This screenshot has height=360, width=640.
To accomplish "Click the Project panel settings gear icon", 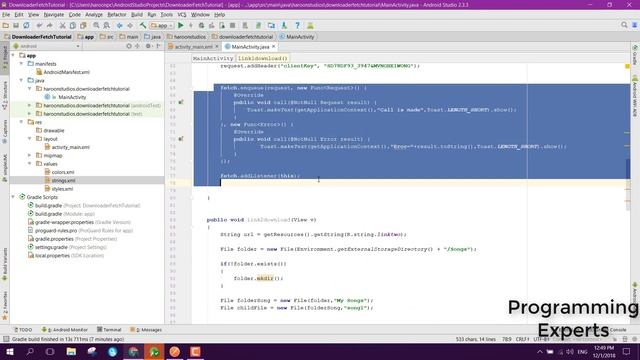I will pyautogui.click(x=148, y=46).
